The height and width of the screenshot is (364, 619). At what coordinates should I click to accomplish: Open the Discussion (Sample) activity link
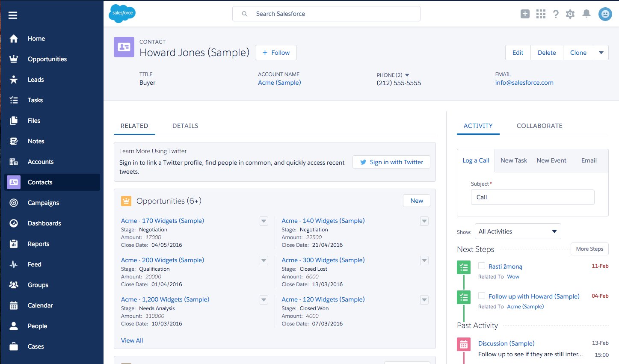(x=506, y=343)
